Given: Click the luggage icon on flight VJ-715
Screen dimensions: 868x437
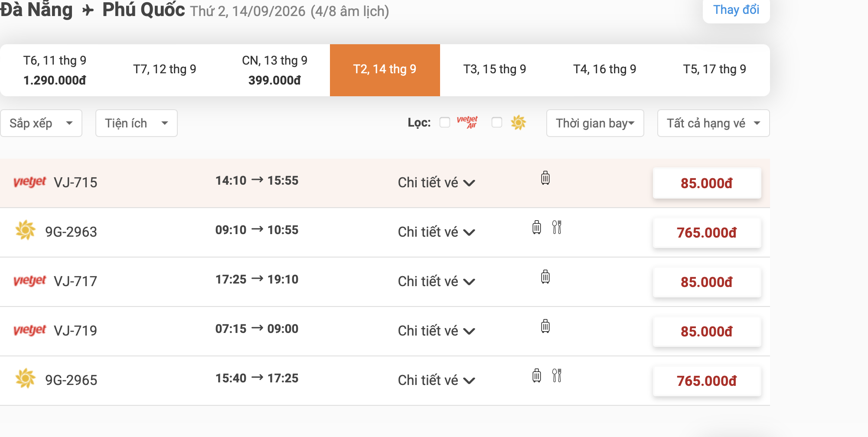Looking at the screenshot, I should pos(545,178).
